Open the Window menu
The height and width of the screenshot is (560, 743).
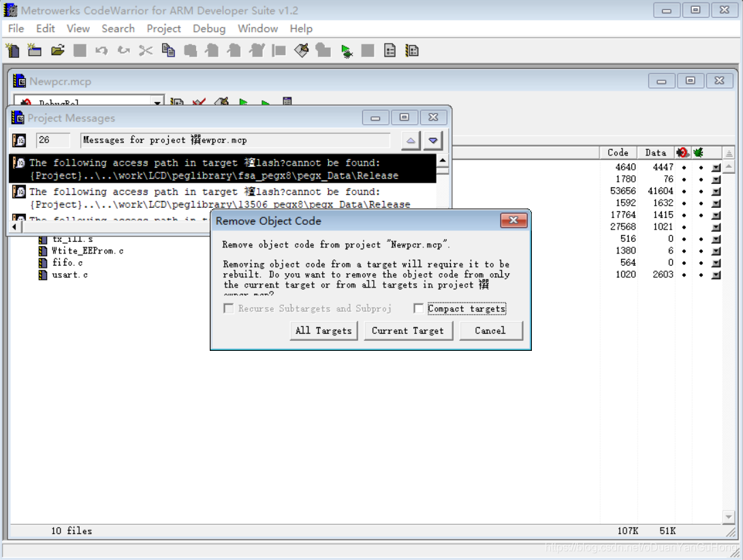pyautogui.click(x=258, y=29)
